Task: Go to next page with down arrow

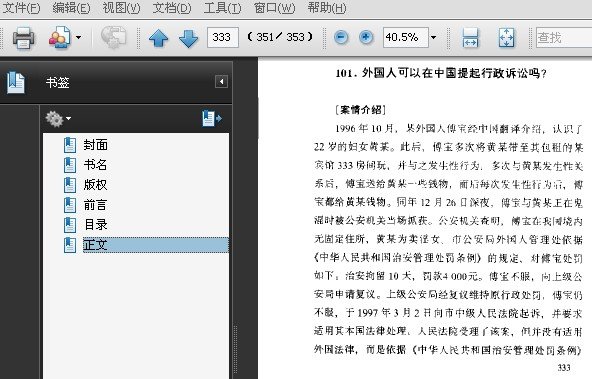Action: (x=188, y=38)
